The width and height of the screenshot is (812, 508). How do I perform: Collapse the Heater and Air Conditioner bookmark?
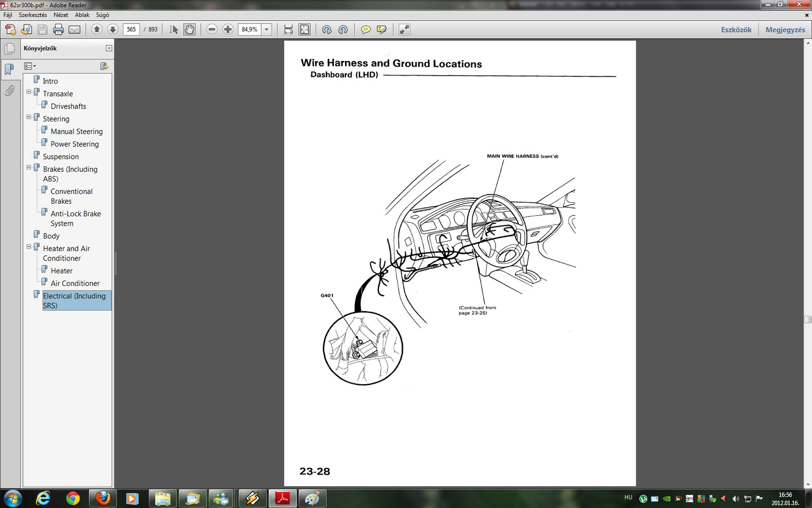point(29,246)
